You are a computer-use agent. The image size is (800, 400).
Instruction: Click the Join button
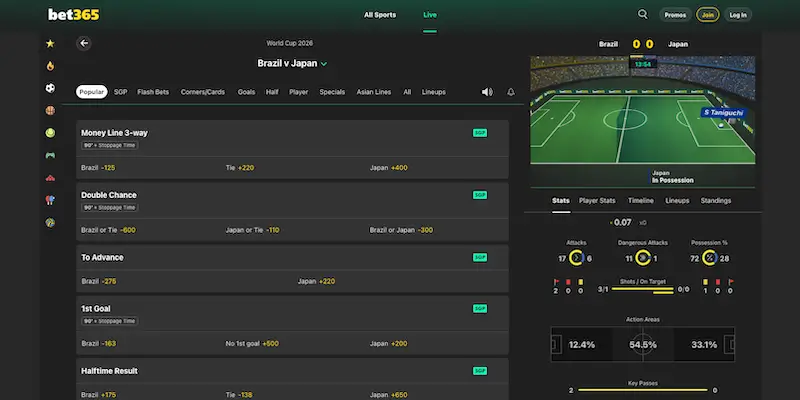(708, 15)
